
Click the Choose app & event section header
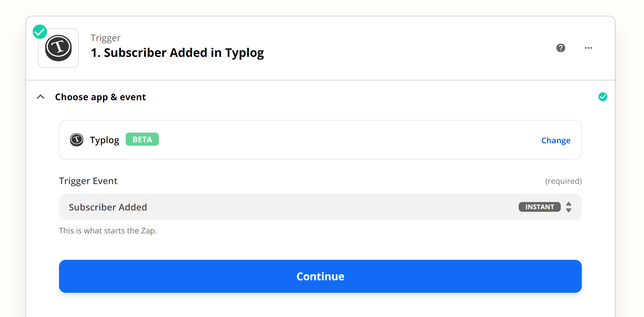(x=100, y=97)
